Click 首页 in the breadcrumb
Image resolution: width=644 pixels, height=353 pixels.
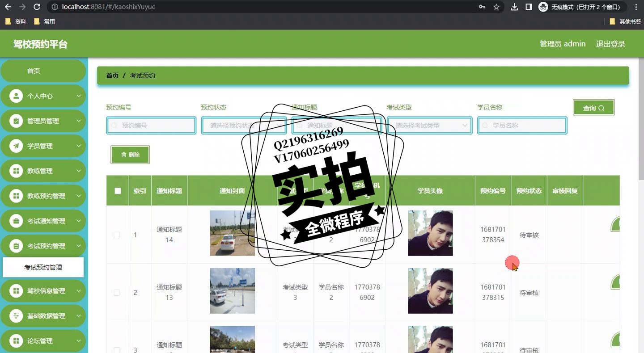click(x=112, y=76)
